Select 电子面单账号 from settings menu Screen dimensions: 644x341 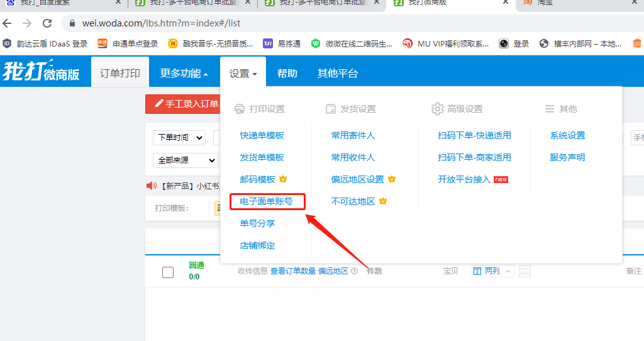[x=266, y=201]
